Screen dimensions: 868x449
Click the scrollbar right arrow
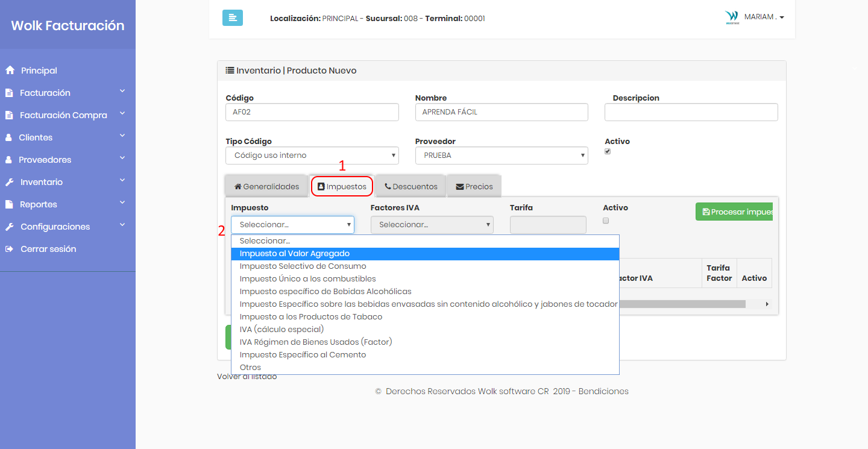tap(767, 304)
